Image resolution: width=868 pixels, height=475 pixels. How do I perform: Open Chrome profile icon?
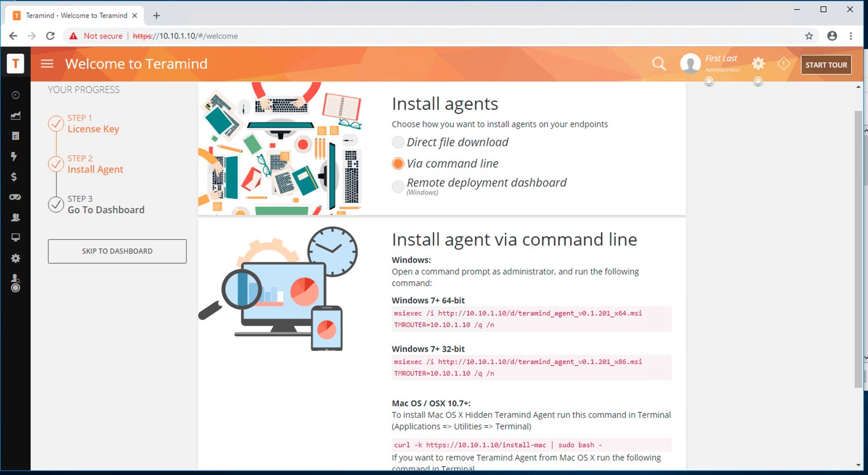[832, 36]
